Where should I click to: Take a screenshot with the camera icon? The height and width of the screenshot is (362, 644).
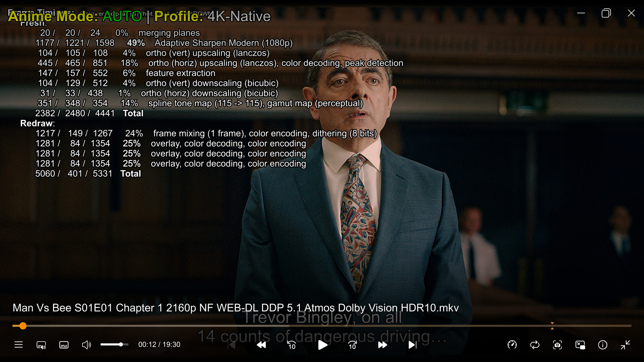tap(557, 345)
